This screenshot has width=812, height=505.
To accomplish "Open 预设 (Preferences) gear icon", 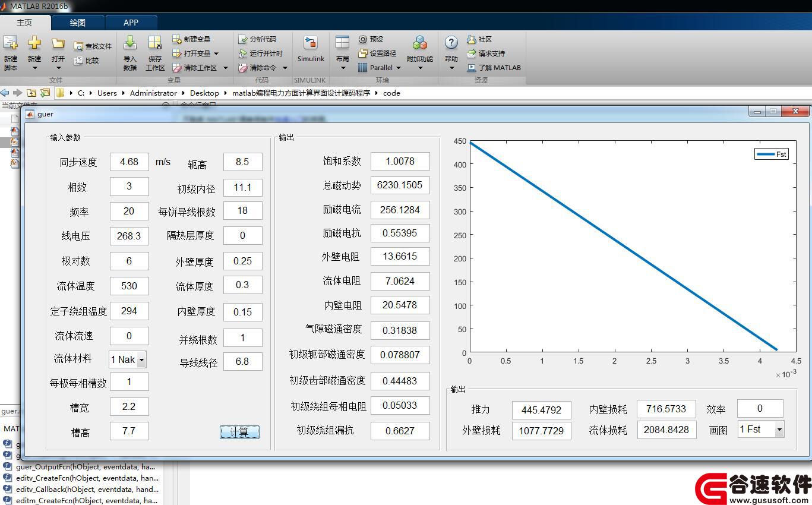I will coord(363,39).
